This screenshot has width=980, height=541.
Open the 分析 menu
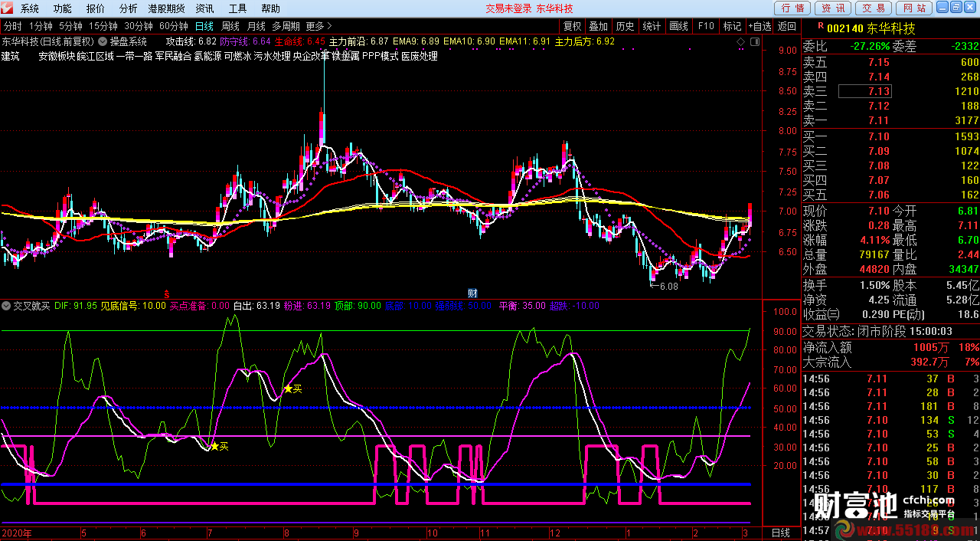click(129, 8)
